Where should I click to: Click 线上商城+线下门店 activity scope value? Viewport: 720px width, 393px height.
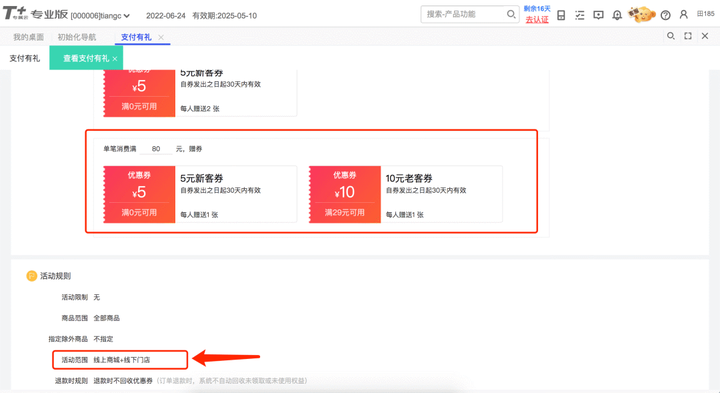tap(122, 360)
